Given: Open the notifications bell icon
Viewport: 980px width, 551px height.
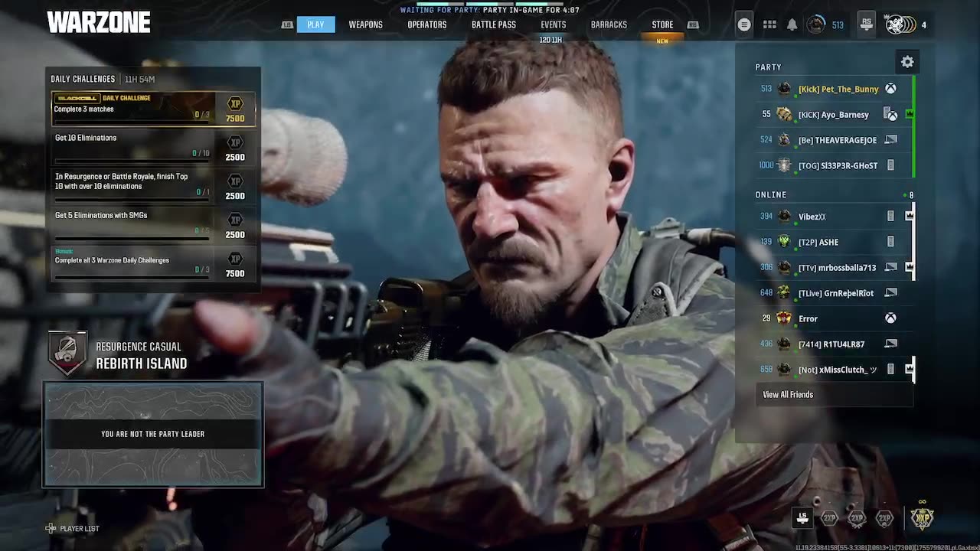Looking at the screenshot, I should (792, 24).
